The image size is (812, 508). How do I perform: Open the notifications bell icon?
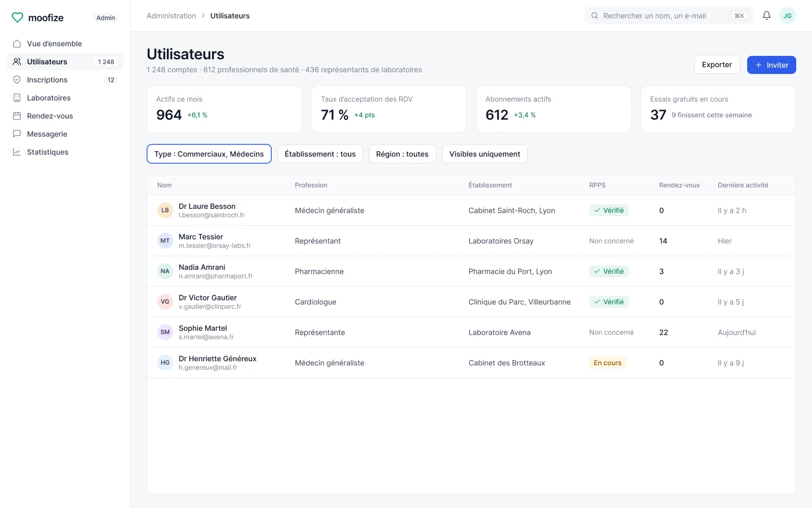766,16
